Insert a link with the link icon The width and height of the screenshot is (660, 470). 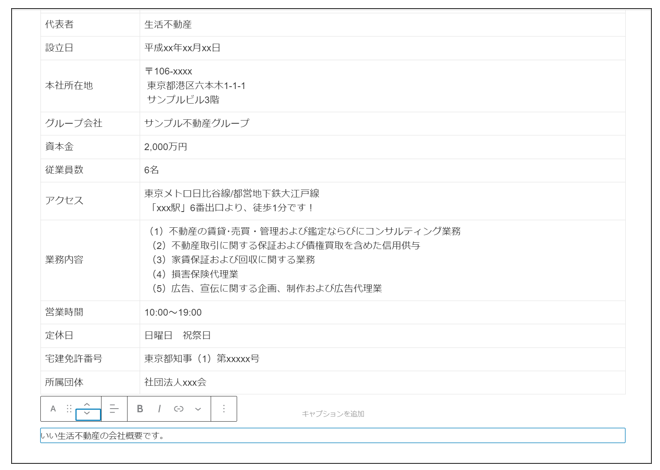(179, 409)
